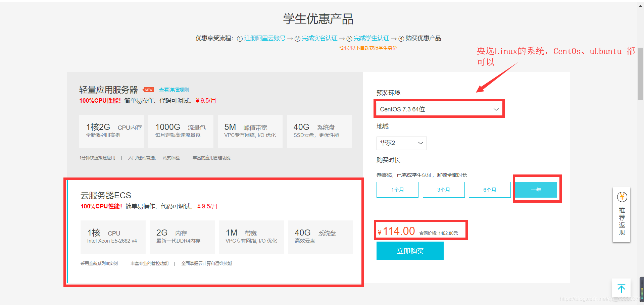Select the highlighted 一年 duration option

point(536,190)
